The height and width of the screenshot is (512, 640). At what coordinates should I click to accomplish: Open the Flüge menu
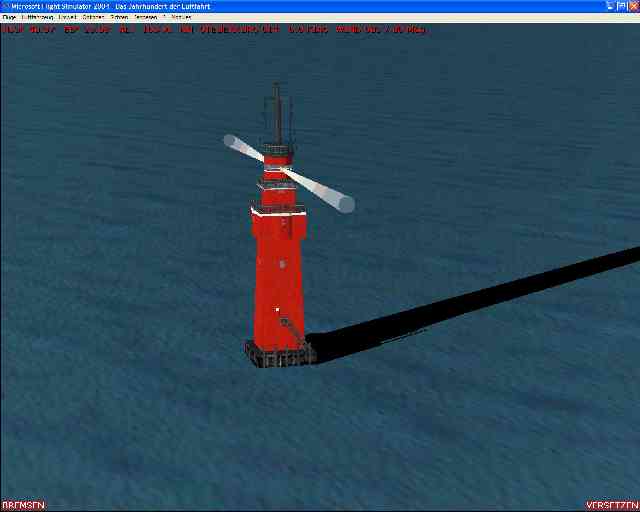[x=8, y=17]
